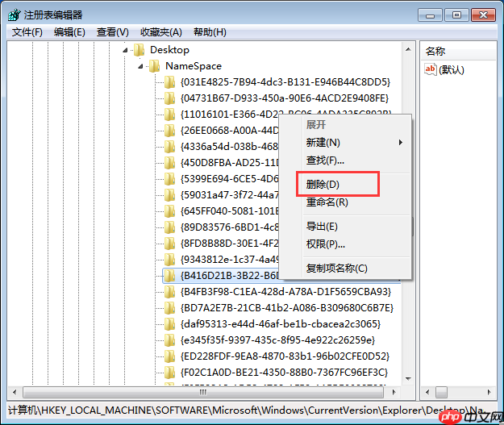Collapse the Desktop tree node
Screen dimensions: 504x425
click(x=125, y=50)
